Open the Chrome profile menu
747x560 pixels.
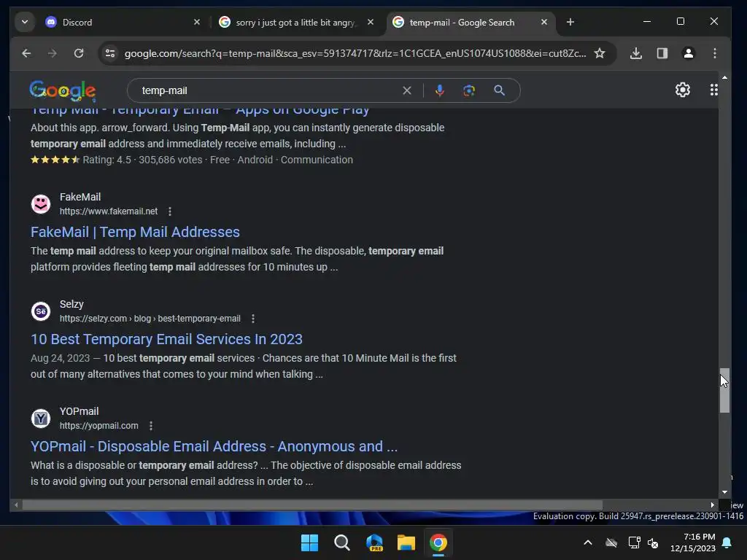pos(689,53)
